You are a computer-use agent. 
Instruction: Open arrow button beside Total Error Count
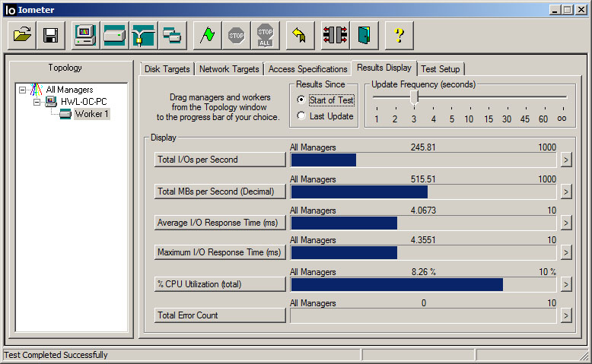(x=565, y=315)
